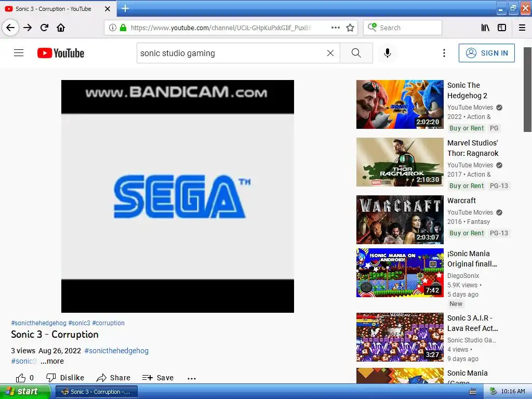Open a new browser tab with plus
The width and height of the screenshot is (532, 399).
click(x=125, y=8)
